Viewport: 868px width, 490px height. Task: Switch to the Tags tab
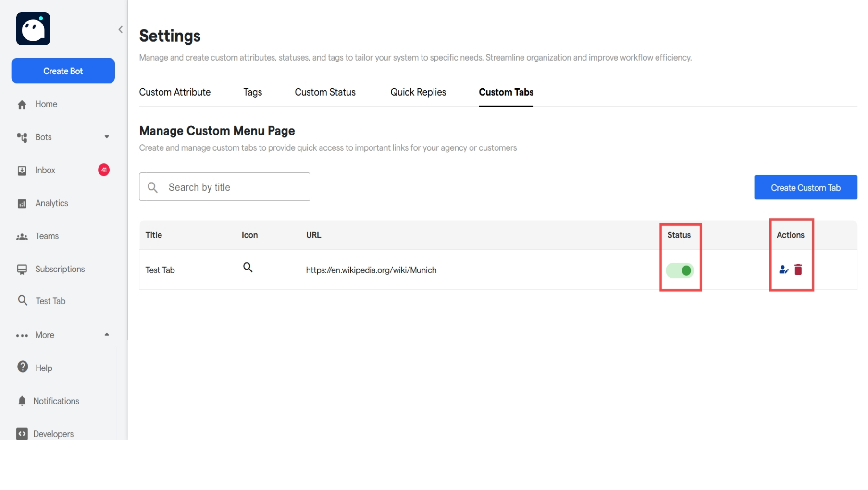[x=252, y=92]
